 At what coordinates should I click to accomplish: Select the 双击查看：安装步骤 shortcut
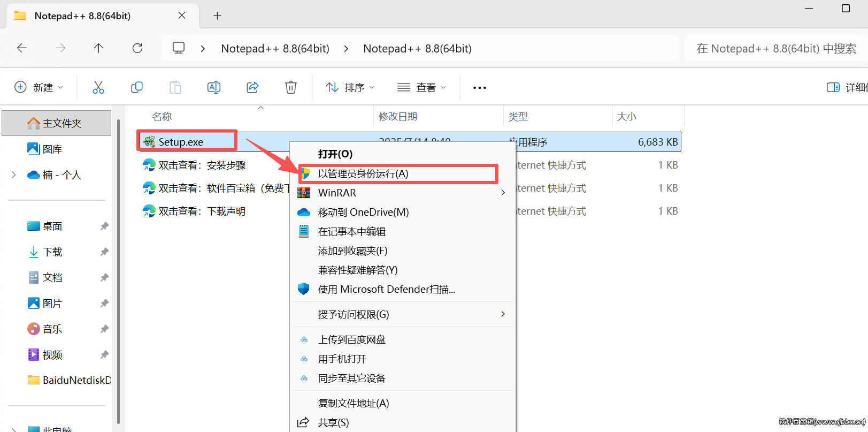tap(194, 165)
